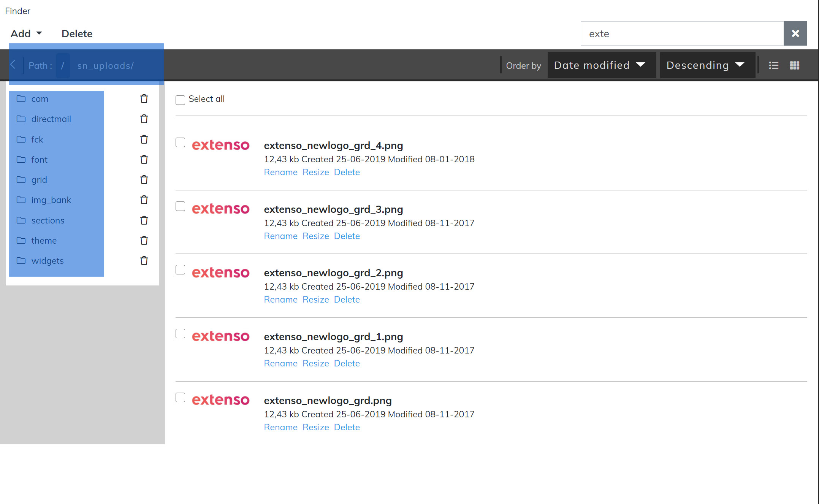Check extenso_newlogo_grd_3.png checkbox

click(x=180, y=206)
